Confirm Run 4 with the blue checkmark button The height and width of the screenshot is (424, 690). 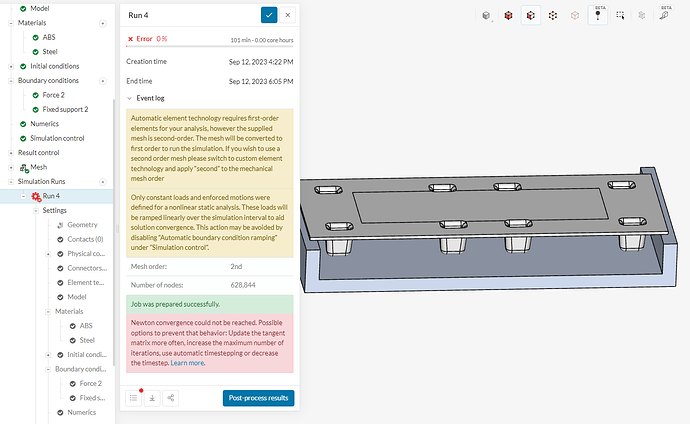tap(269, 15)
